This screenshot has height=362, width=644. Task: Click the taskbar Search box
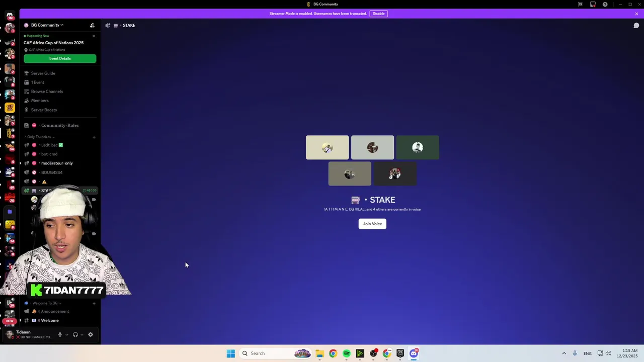(x=275, y=353)
